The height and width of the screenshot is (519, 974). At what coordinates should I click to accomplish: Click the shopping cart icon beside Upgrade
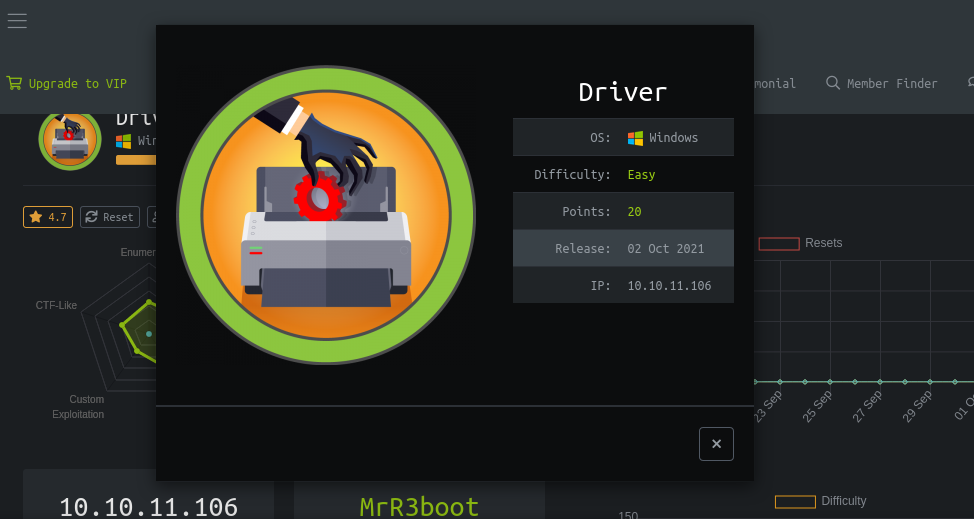pos(14,84)
